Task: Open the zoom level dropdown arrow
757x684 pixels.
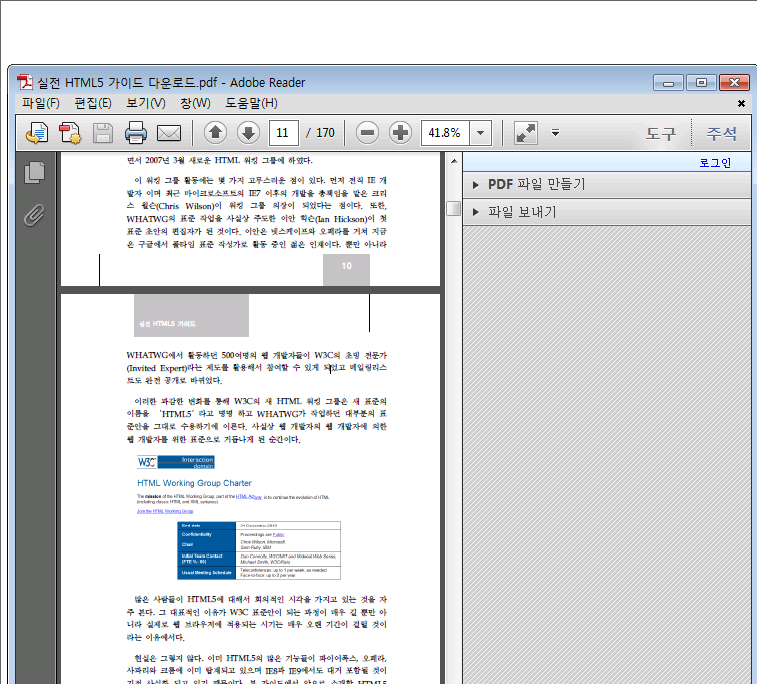Action: [x=480, y=133]
